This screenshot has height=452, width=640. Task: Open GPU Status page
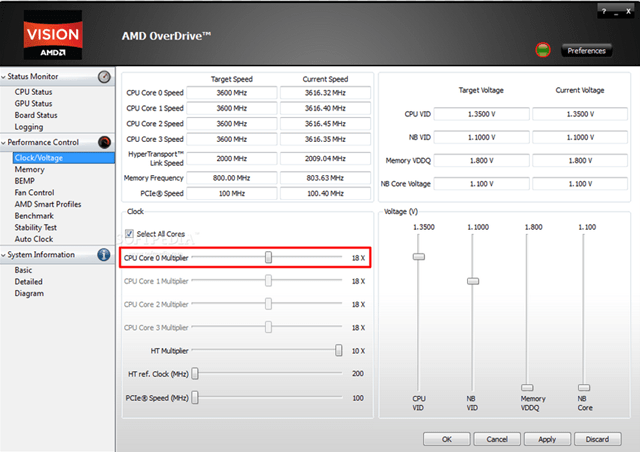pos(33,103)
